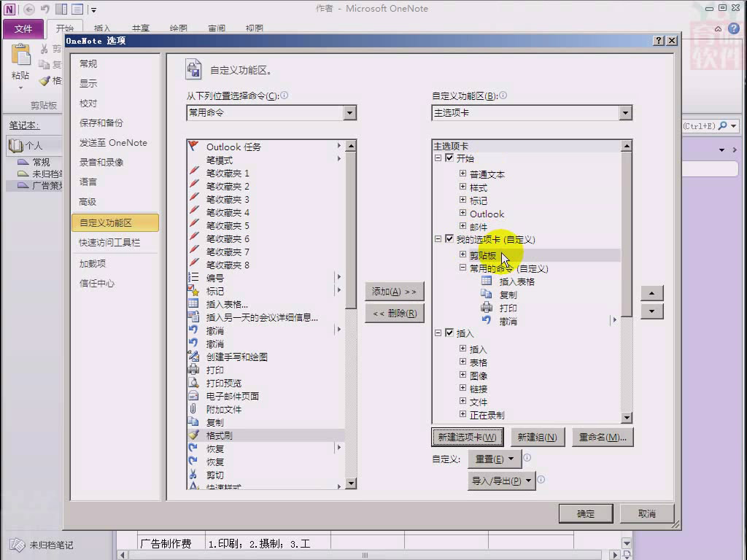The image size is (747, 560).
Task: Expand the Outlook group in tree
Action: [462, 213]
